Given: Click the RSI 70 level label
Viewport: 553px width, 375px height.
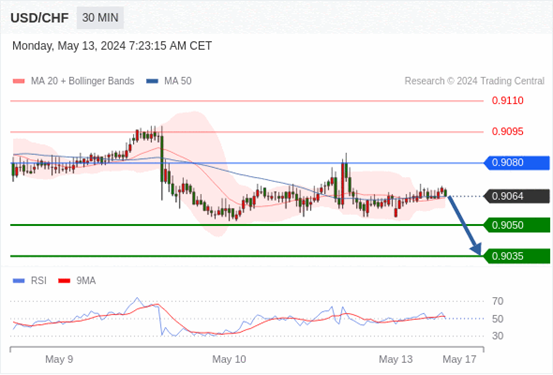Looking at the screenshot, I should (498, 301).
